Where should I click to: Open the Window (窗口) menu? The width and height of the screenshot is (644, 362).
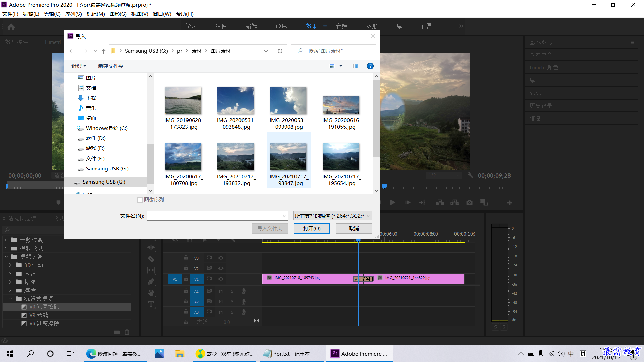(162, 14)
